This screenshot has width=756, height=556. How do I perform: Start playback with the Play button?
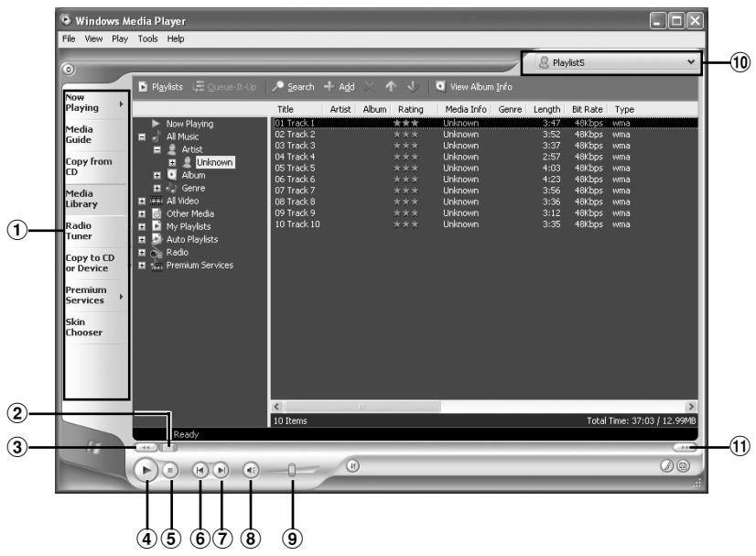coord(146,470)
